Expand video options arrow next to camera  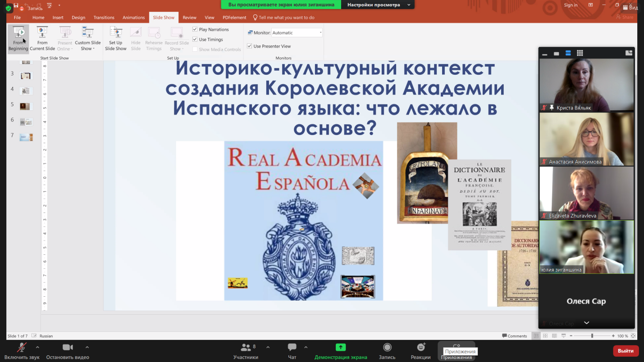click(x=87, y=347)
